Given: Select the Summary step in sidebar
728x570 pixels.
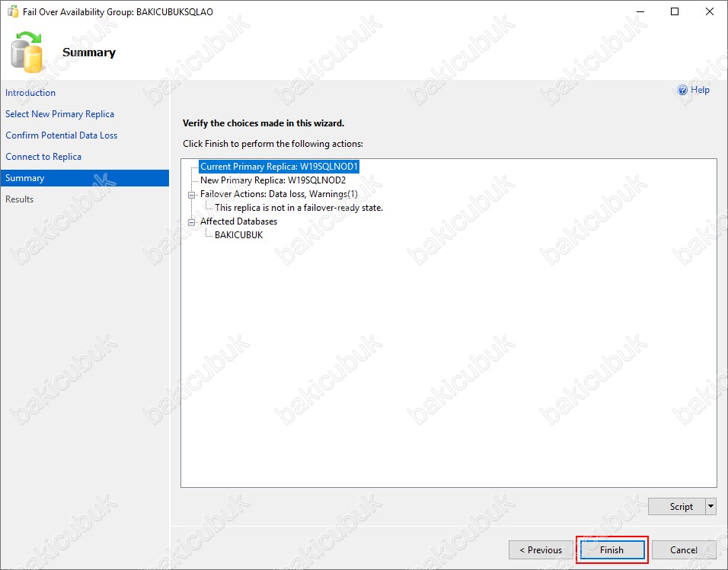Looking at the screenshot, I should click(x=85, y=178).
